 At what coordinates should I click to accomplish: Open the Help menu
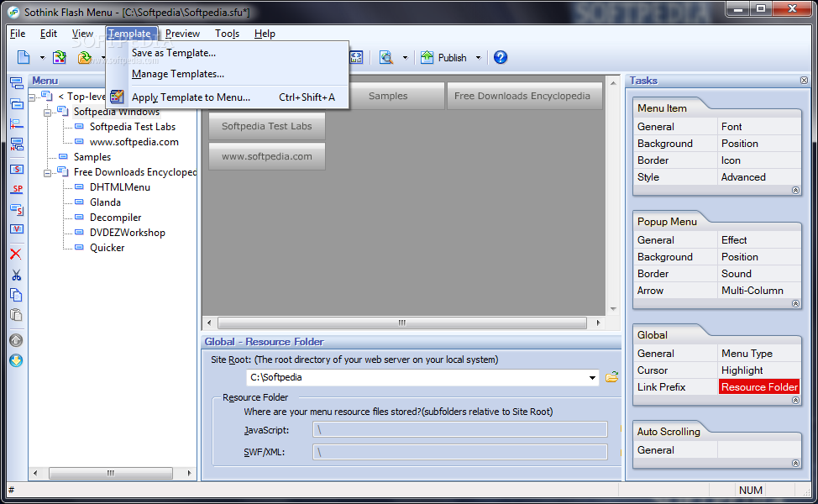tap(265, 34)
